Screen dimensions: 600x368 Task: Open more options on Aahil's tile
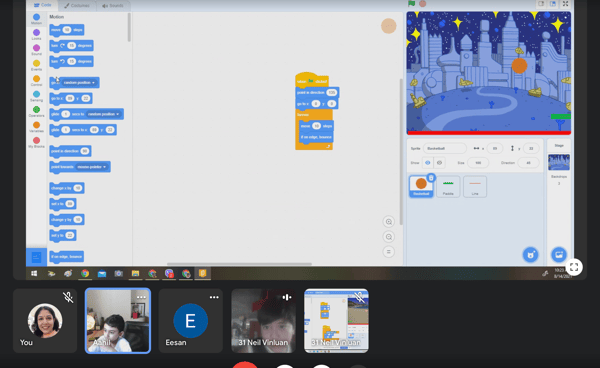(x=141, y=297)
